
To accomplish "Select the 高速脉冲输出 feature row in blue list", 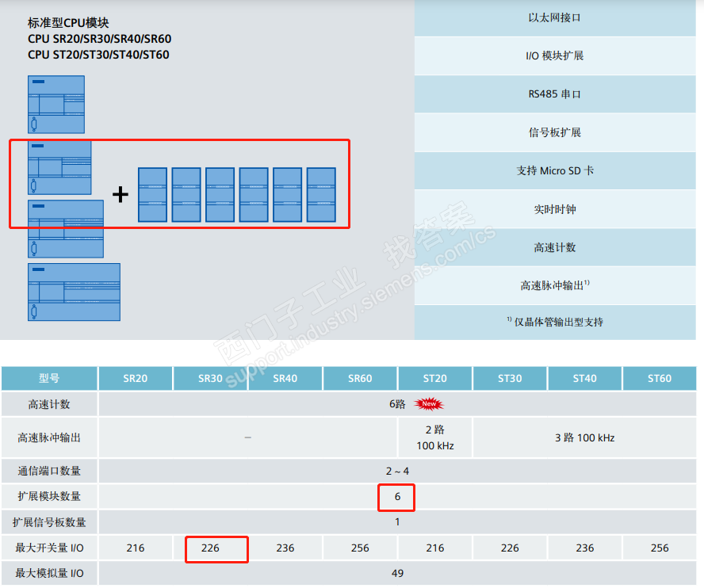I will (555, 285).
